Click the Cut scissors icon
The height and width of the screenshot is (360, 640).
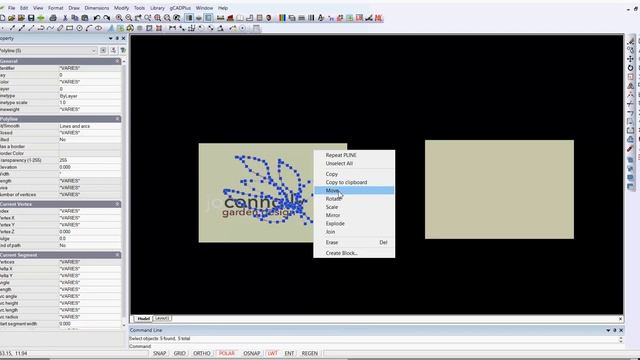(x=65, y=18)
